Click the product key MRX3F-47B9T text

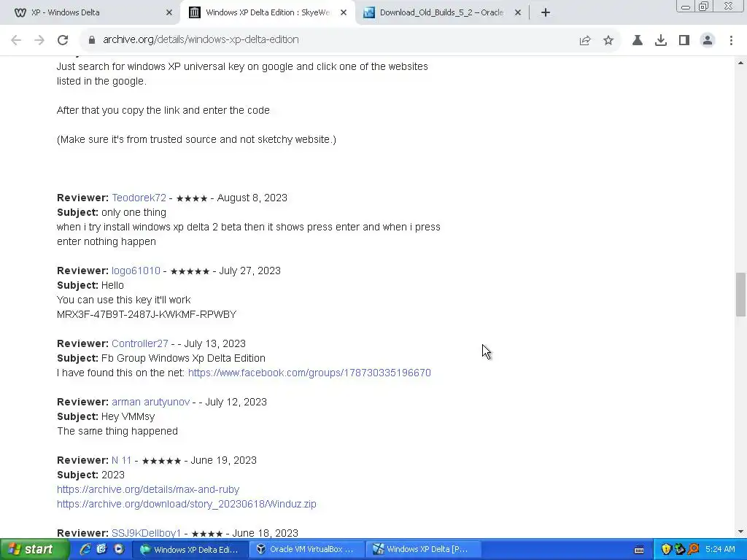pos(146,314)
